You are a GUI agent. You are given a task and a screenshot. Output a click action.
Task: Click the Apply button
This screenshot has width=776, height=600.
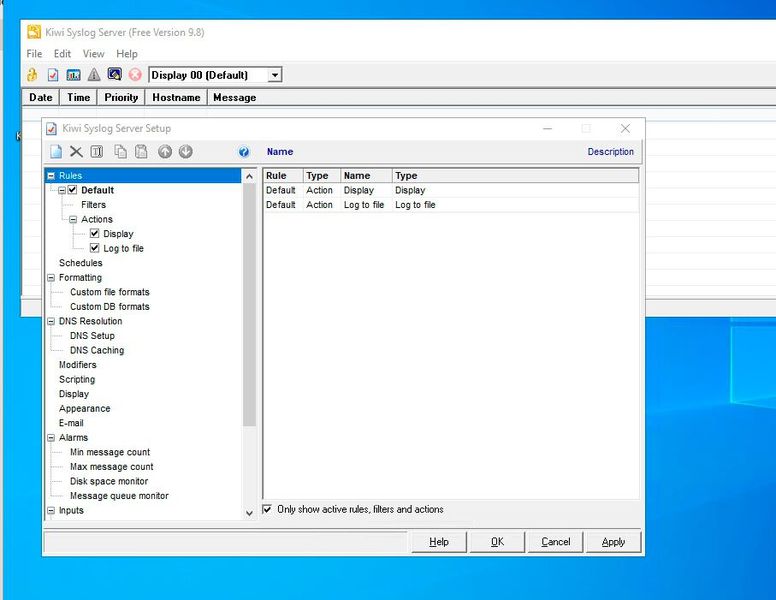[x=613, y=542]
